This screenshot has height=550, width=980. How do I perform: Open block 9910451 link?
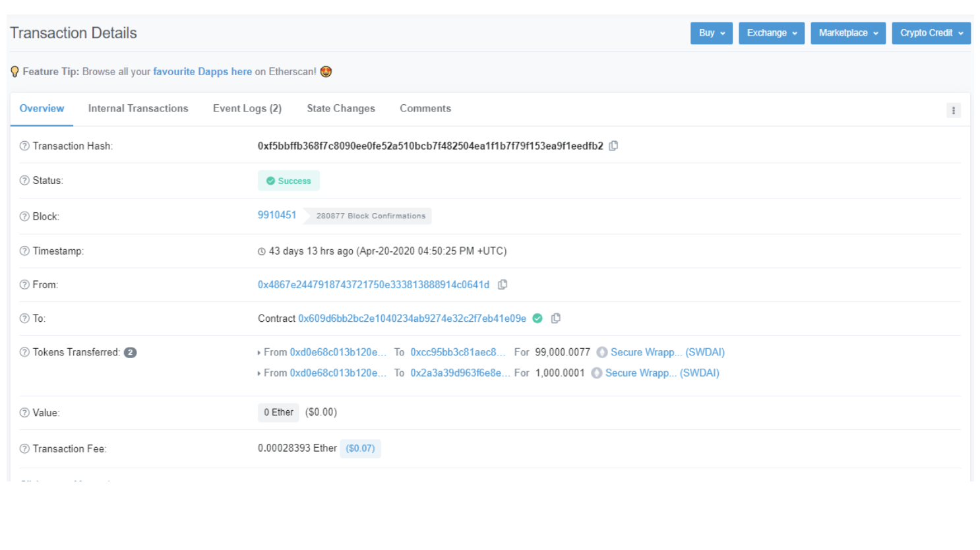[x=277, y=215]
